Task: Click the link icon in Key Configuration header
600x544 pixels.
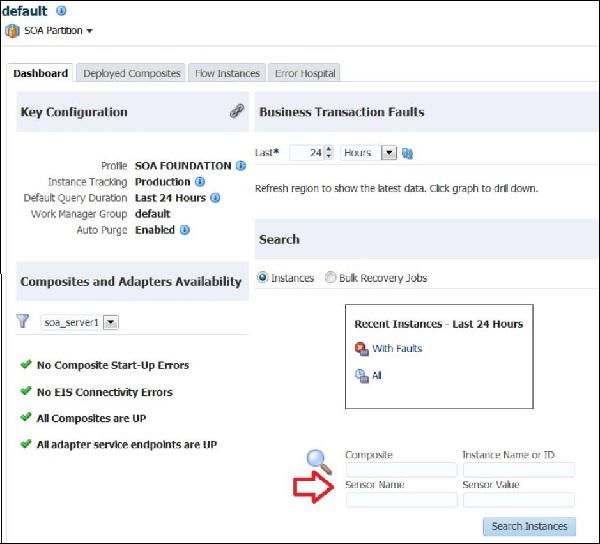Action: coord(236,112)
